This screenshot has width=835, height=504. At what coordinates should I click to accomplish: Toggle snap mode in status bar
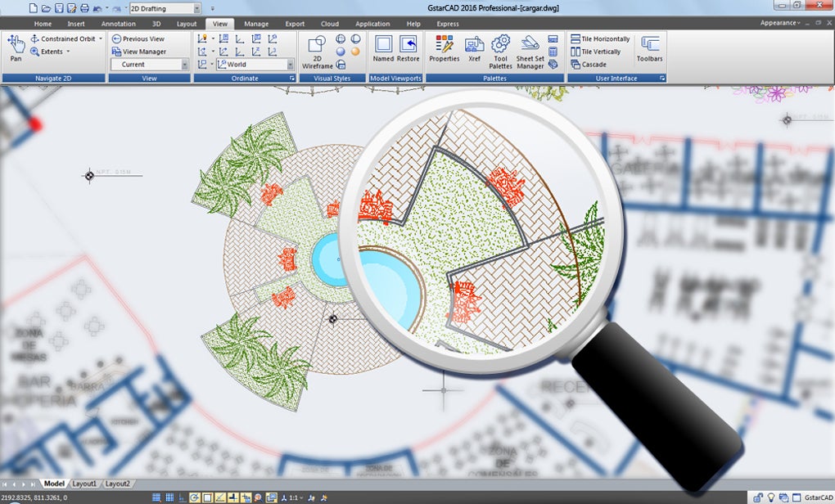[x=156, y=497]
